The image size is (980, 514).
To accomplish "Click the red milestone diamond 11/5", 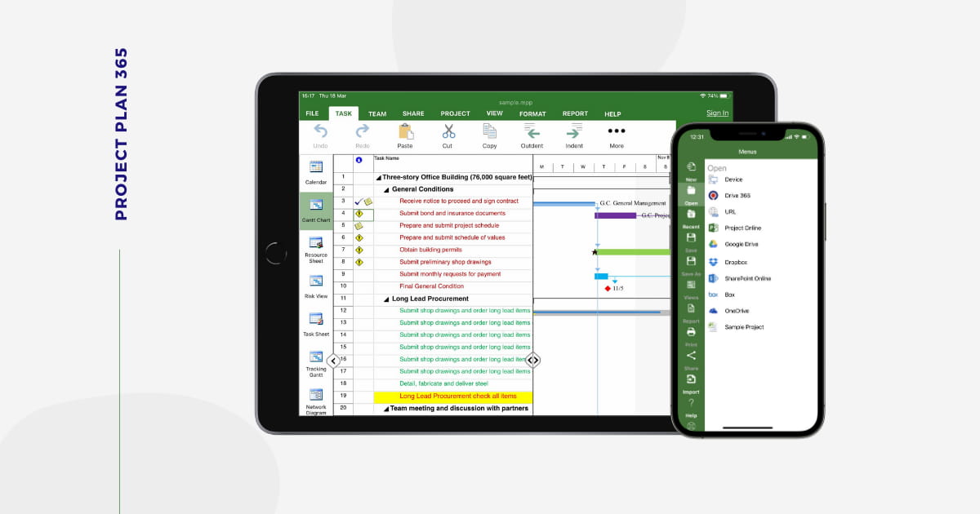I will point(608,288).
